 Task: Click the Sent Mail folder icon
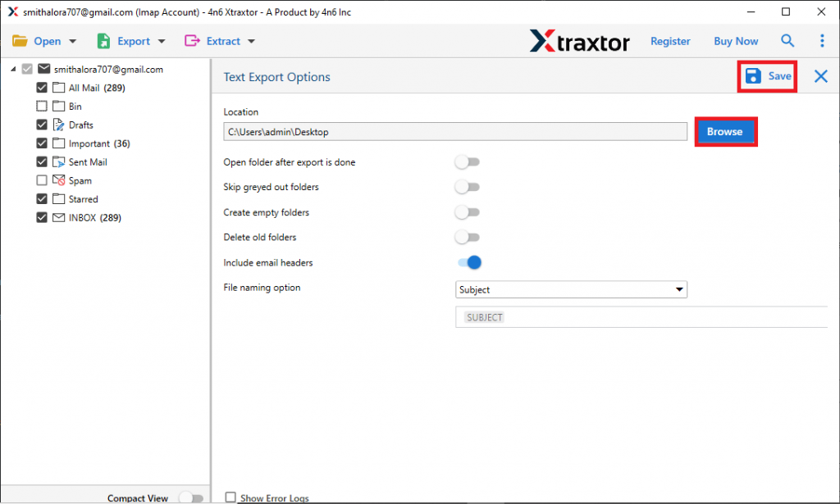[x=58, y=161]
